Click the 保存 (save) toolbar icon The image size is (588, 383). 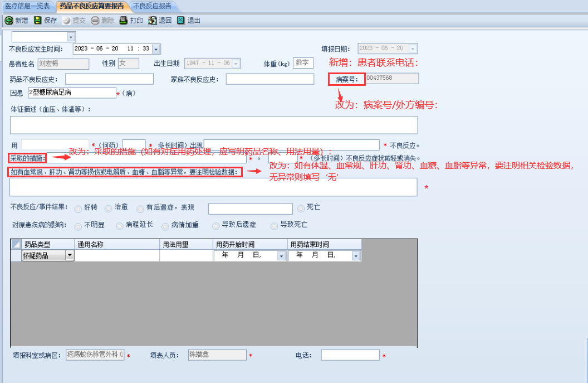pyautogui.click(x=37, y=20)
